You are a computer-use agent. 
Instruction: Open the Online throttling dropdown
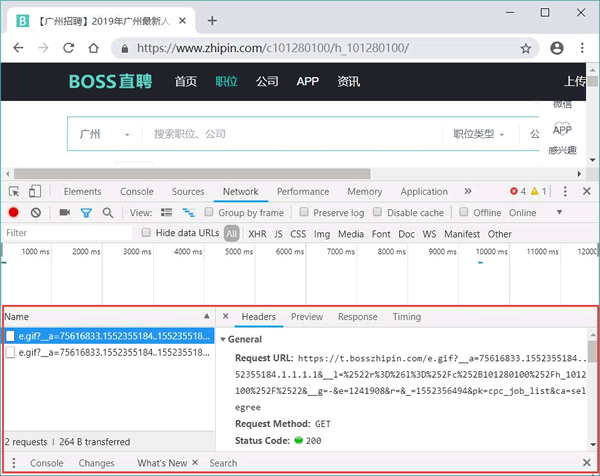tap(536, 213)
